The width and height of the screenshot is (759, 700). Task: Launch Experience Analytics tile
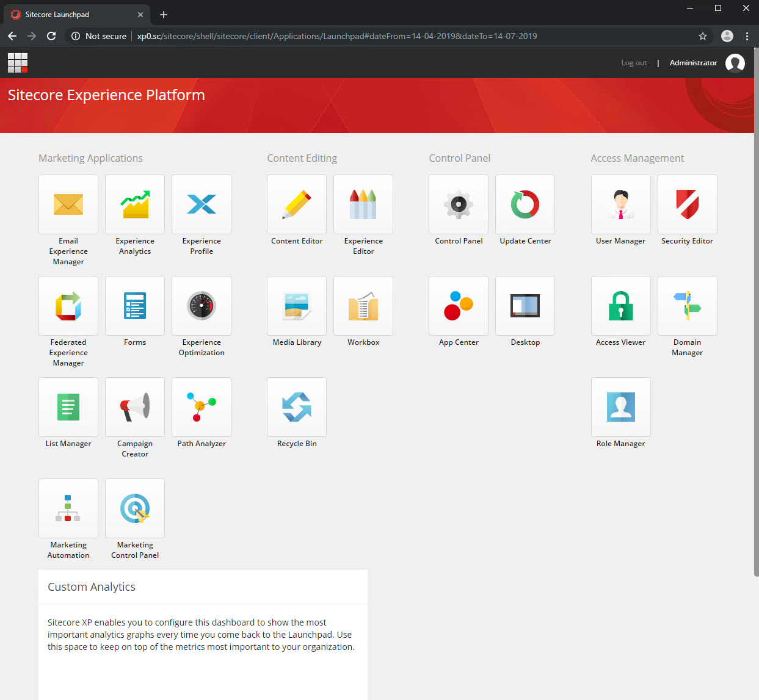pyautogui.click(x=135, y=204)
